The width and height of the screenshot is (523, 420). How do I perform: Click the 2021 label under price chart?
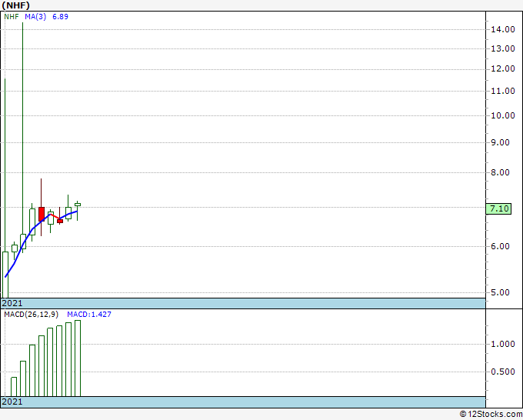click(12, 303)
